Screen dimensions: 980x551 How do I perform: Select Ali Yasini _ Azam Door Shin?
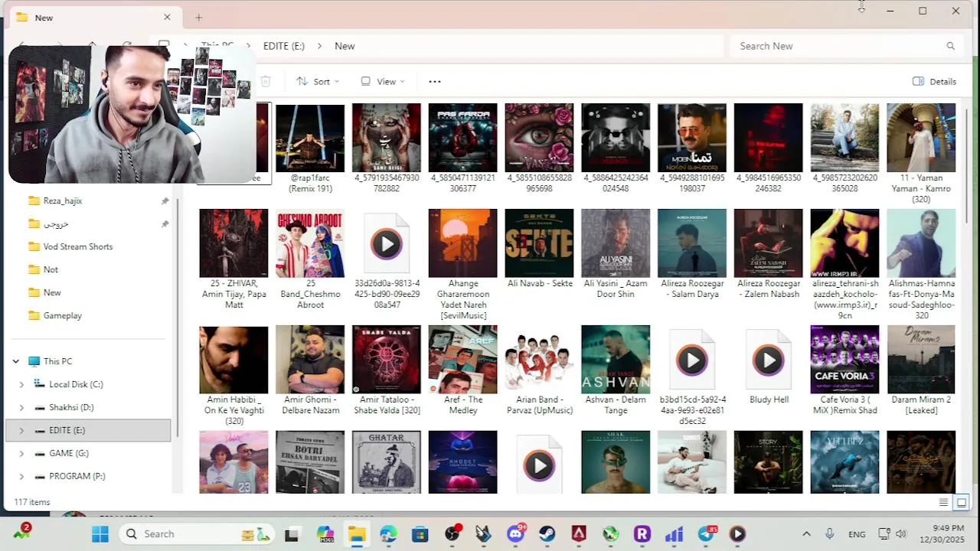coord(616,254)
